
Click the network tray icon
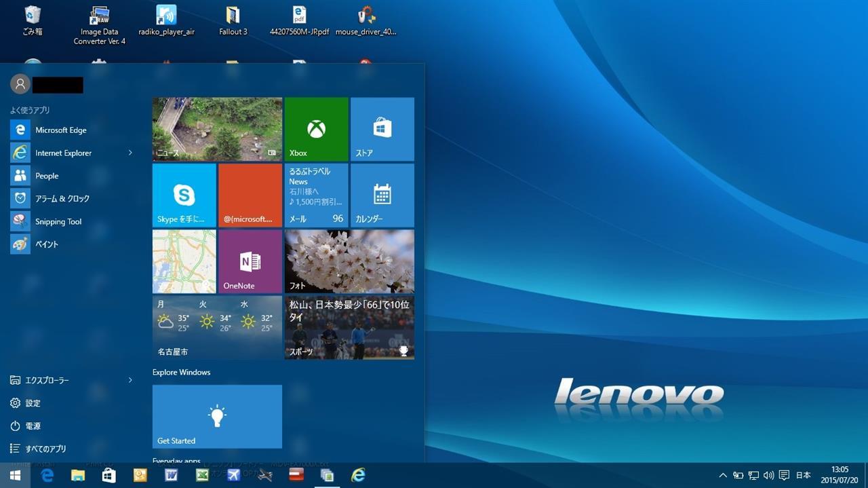coord(753,476)
